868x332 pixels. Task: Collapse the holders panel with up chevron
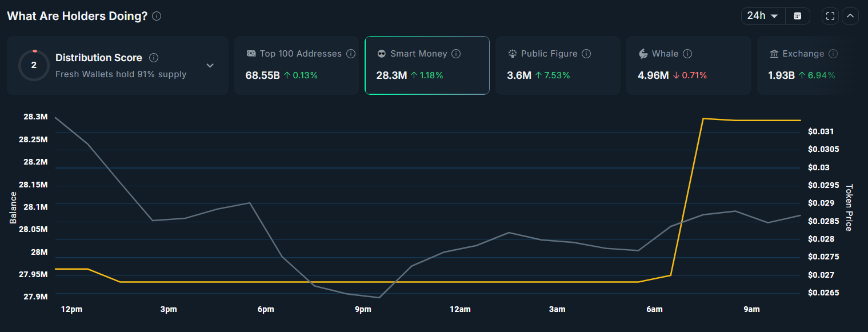pyautogui.click(x=850, y=17)
